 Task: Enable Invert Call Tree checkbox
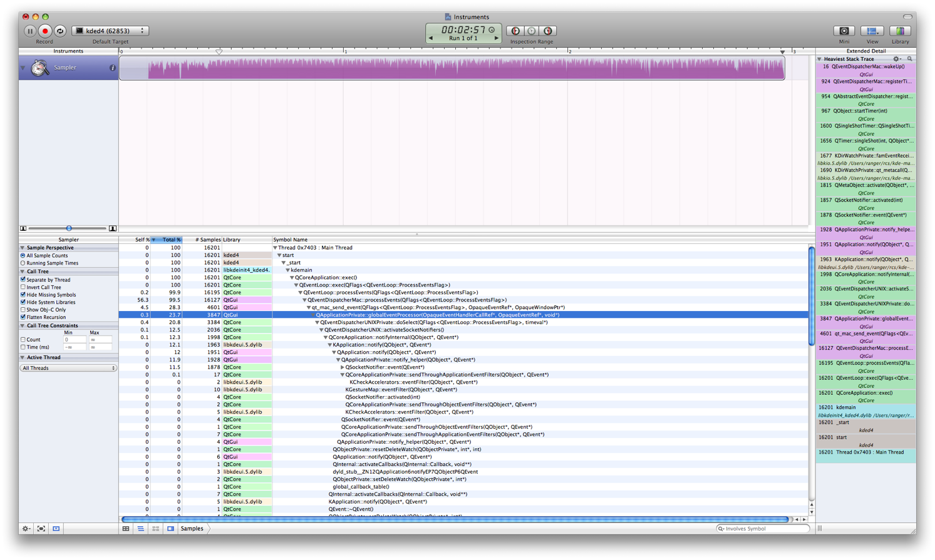click(23, 287)
